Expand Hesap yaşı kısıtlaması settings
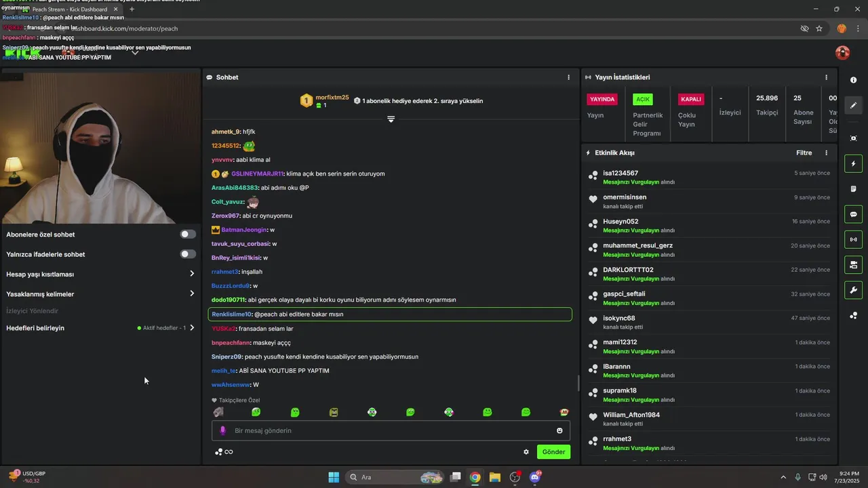 [x=100, y=274]
